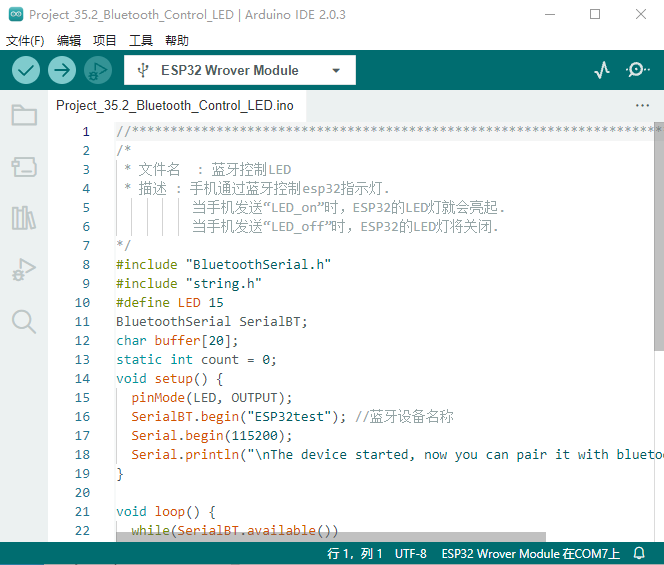Open the Debug sidebar panel
The height and width of the screenshot is (565, 664).
(24, 269)
